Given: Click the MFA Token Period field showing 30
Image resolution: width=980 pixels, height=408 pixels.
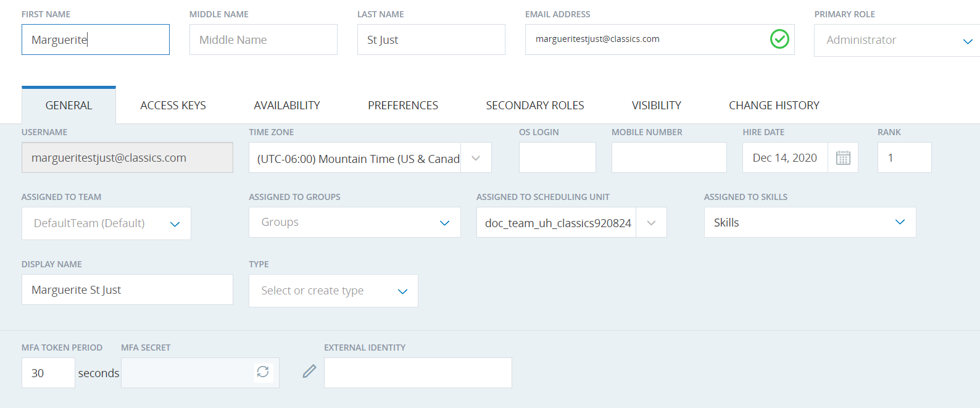Looking at the screenshot, I should click(48, 373).
